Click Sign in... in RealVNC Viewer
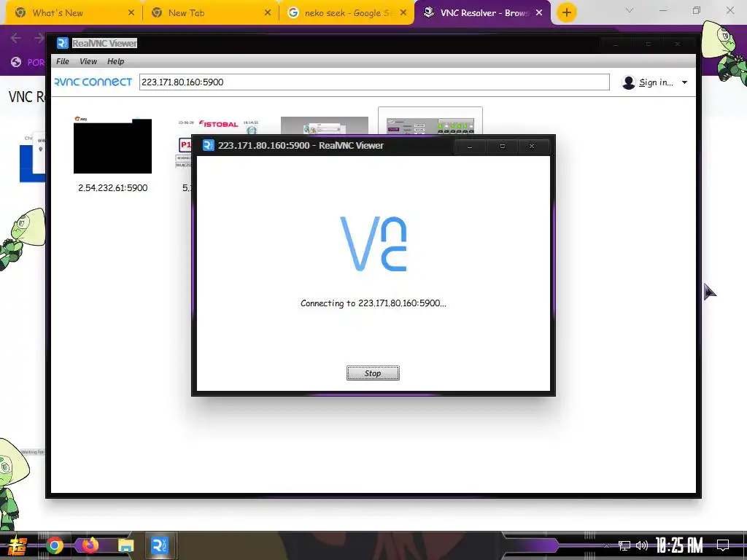747x560 pixels. click(656, 82)
